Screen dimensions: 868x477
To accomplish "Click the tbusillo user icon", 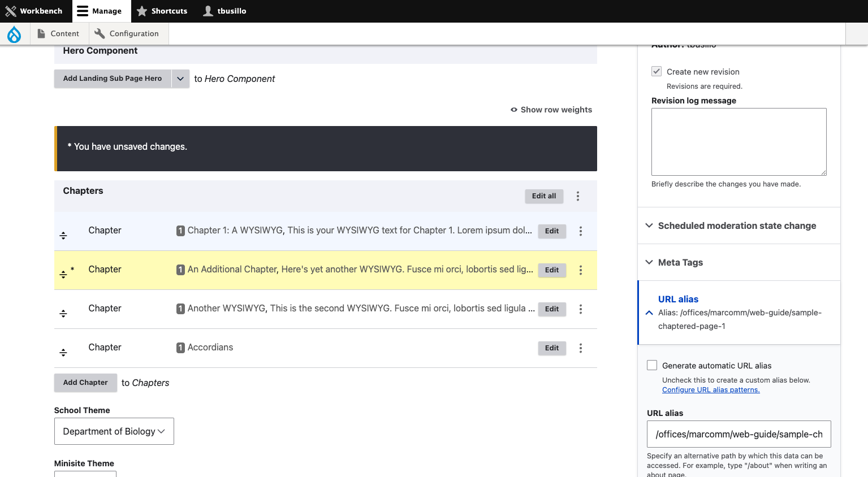I will click(208, 11).
